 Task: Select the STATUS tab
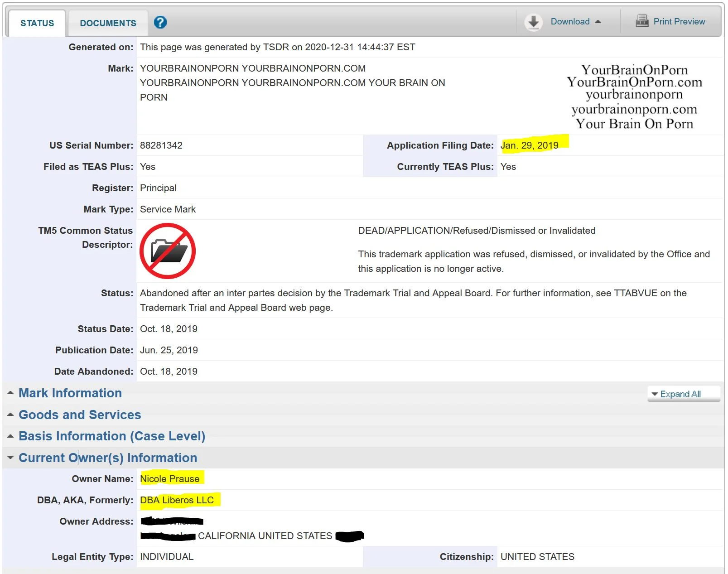pyautogui.click(x=37, y=23)
